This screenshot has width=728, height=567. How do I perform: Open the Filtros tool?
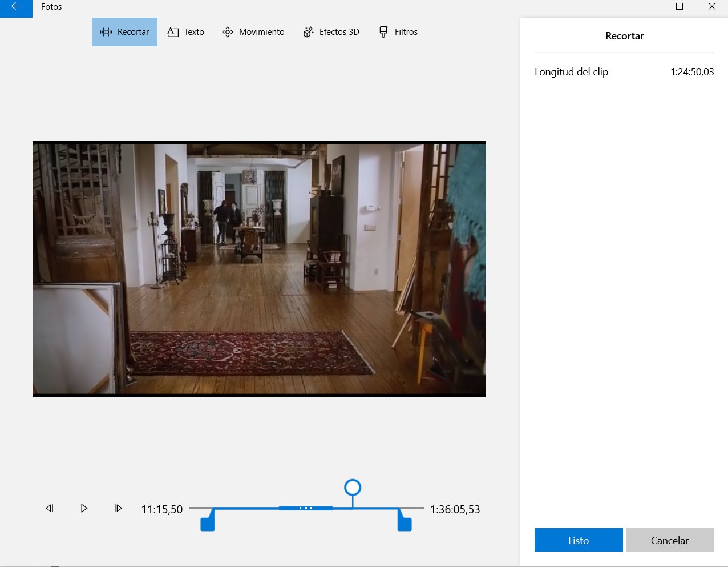[x=398, y=32]
